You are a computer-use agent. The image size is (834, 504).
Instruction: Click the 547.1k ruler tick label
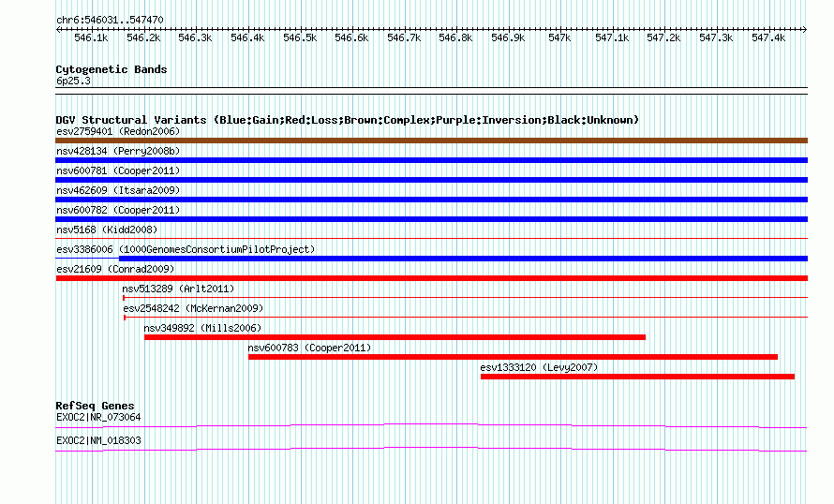(612, 37)
